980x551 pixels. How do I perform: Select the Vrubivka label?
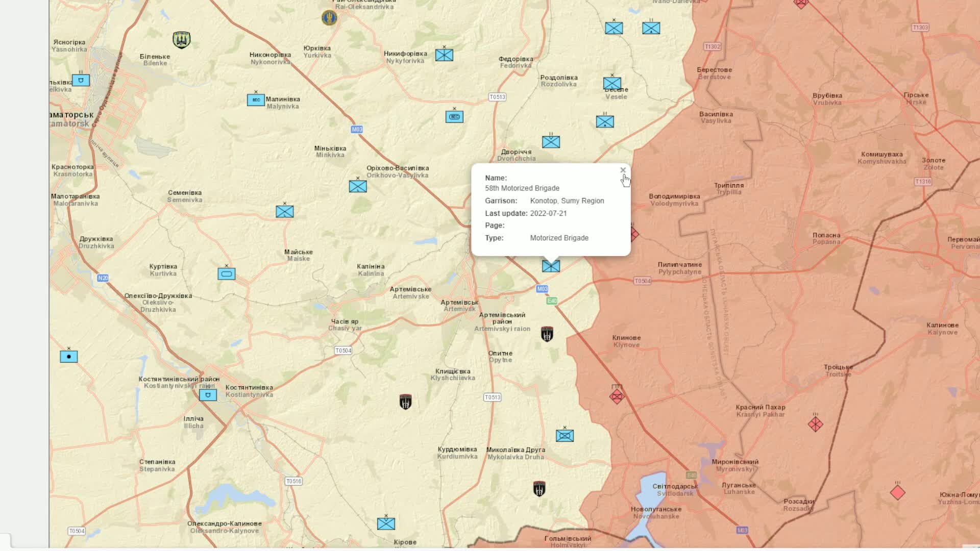(x=827, y=99)
